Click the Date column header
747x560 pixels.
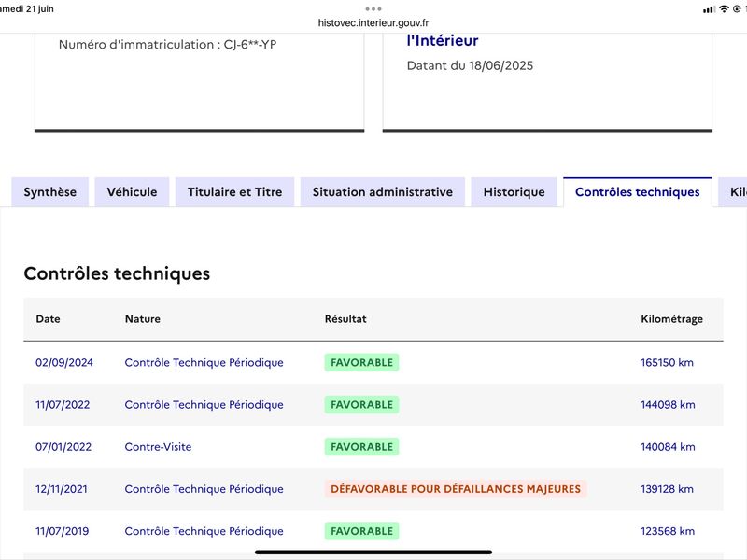(49, 319)
